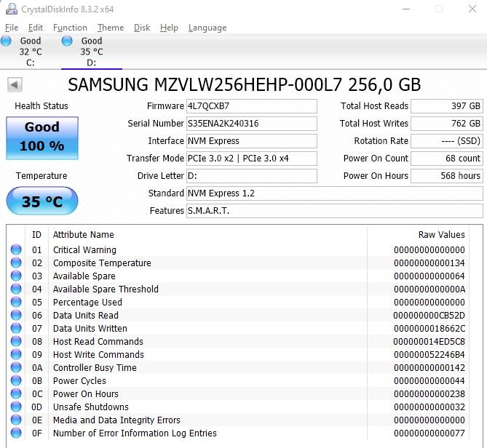Click the previous disk arrow button
Viewport: 487px width, 448px height.
pyautogui.click(x=15, y=84)
